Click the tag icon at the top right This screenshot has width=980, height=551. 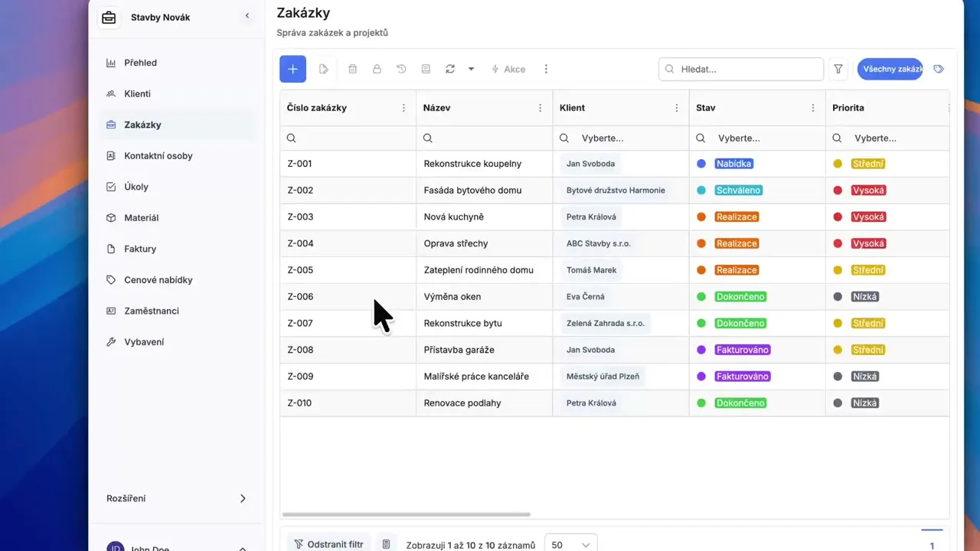click(x=939, y=69)
